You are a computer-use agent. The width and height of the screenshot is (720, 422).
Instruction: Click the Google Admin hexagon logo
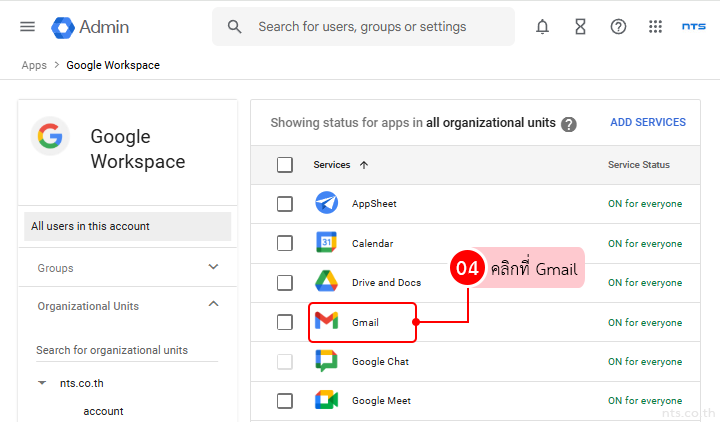click(x=63, y=28)
